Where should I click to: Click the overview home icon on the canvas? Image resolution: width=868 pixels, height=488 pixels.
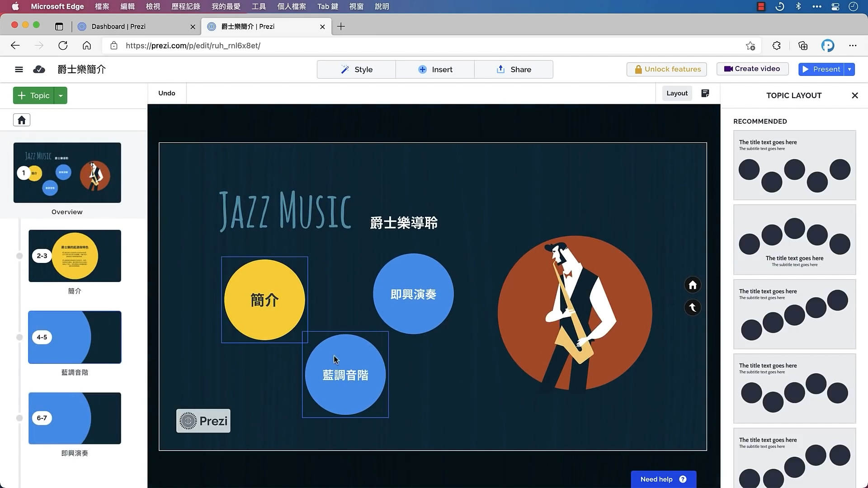(693, 285)
